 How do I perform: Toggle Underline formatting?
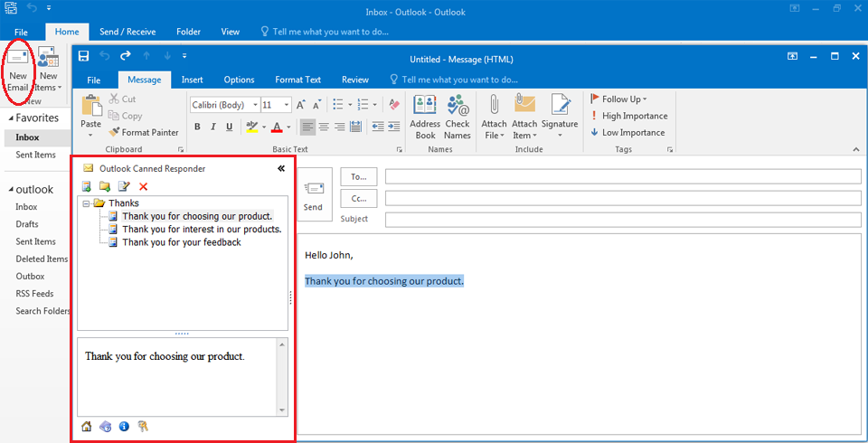[229, 127]
